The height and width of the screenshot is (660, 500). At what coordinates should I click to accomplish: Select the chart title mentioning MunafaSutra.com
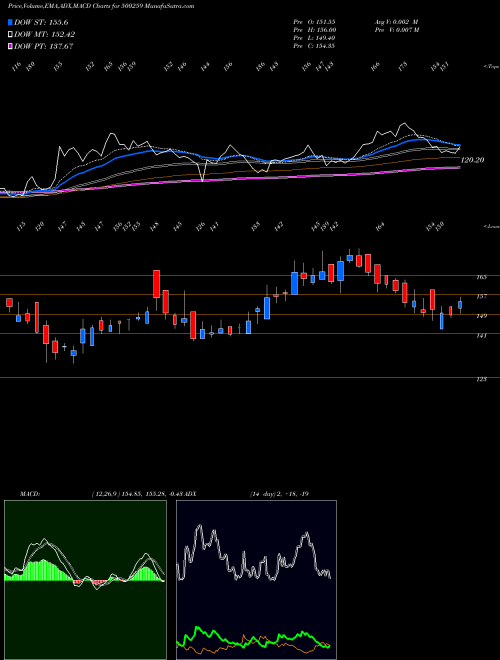pos(101,7)
